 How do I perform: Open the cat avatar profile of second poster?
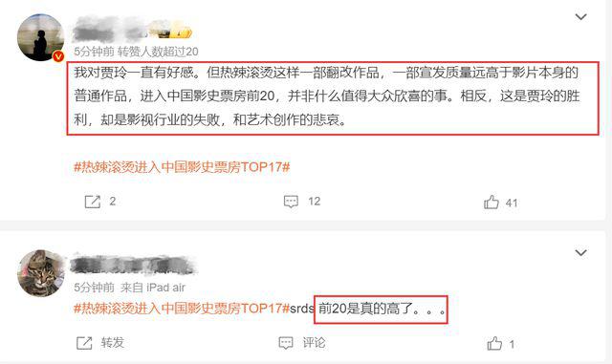coord(40,273)
